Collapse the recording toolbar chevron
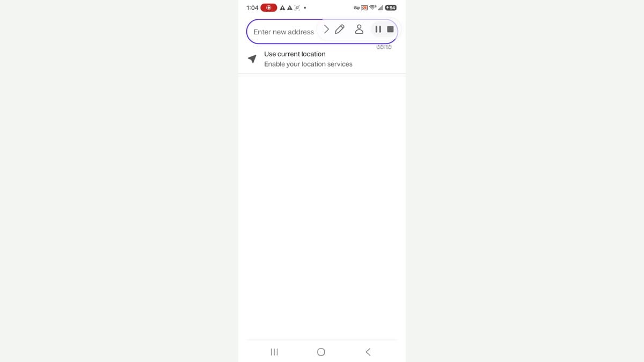The image size is (644, 362). pyautogui.click(x=326, y=29)
